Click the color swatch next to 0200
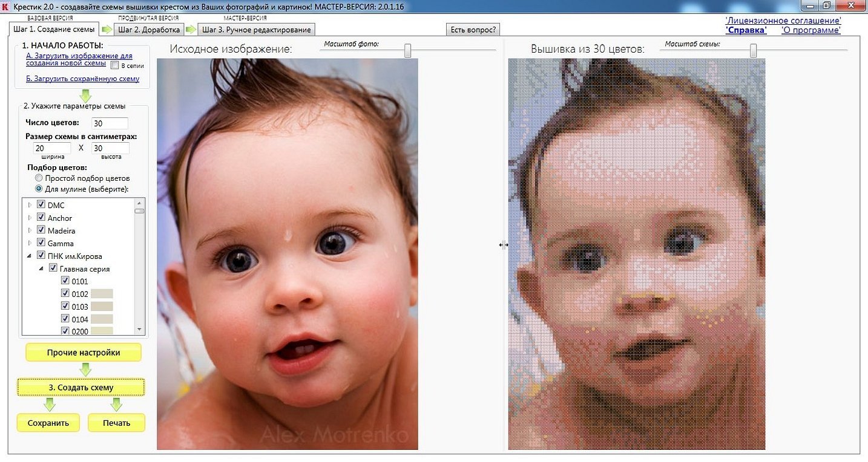The image size is (868, 462). tap(102, 331)
